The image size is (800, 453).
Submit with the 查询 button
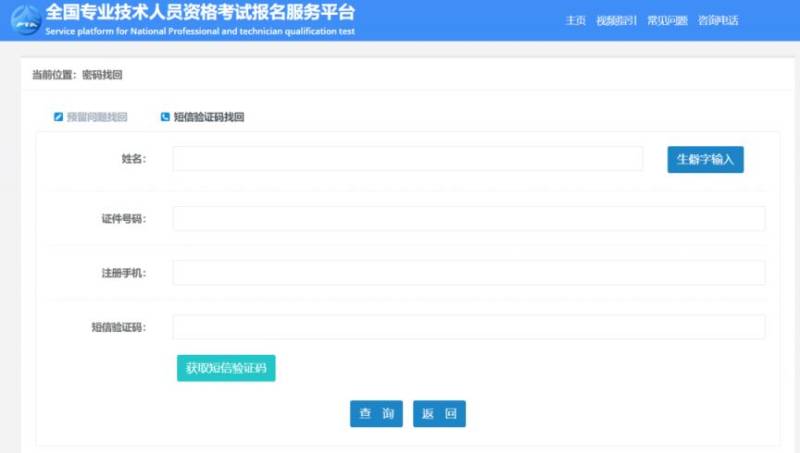point(376,414)
